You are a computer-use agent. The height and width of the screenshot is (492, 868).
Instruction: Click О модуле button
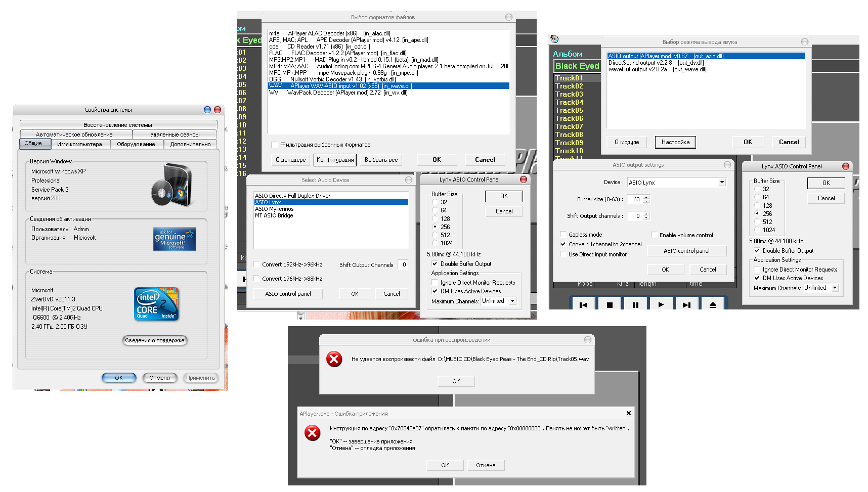tap(627, 142)
